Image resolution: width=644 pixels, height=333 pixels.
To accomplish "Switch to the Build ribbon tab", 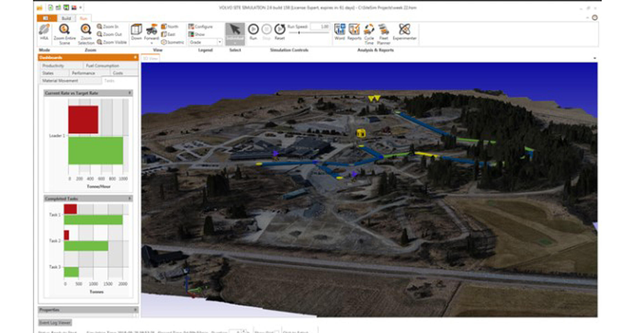I will [66, 18].
